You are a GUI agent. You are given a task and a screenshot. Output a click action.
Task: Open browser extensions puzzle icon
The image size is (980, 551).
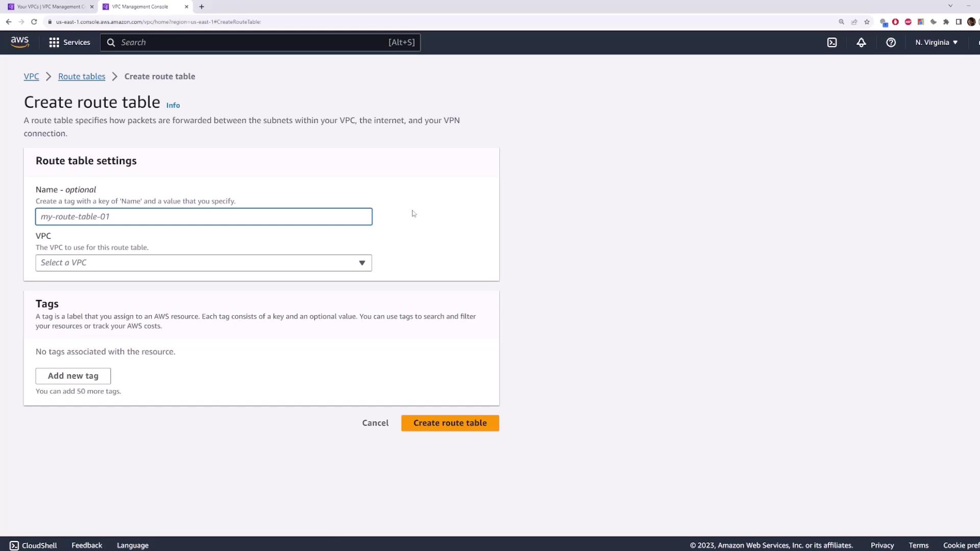point(946,22)
